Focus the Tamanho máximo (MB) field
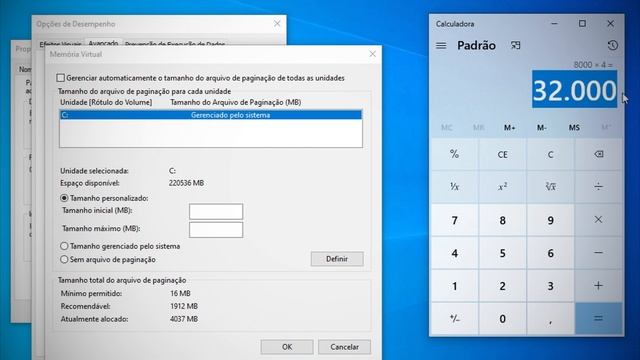 (216, 230)
